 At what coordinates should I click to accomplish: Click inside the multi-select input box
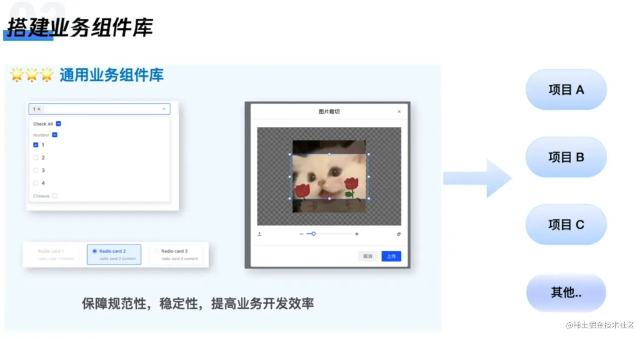pyautogui.click(x=99, y=109)
